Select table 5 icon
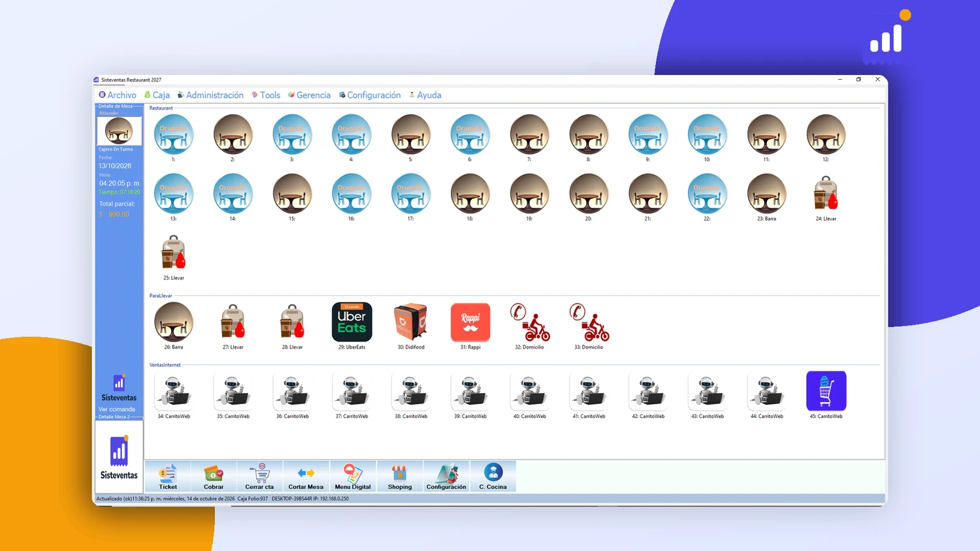 [411, 134]
